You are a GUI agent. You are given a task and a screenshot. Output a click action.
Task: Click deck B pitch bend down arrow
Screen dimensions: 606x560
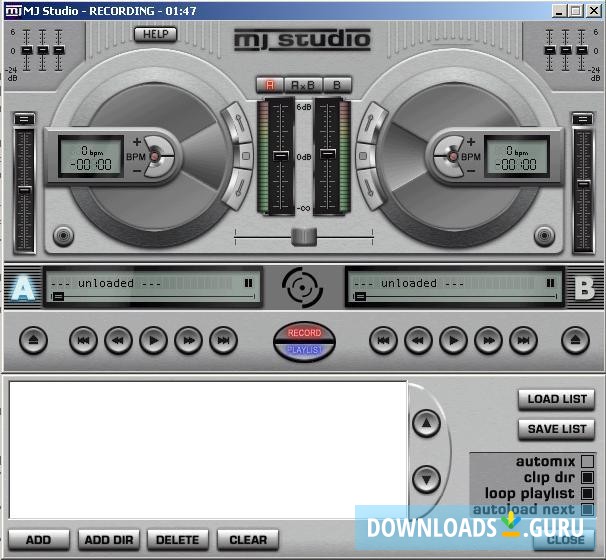click(x=370, y=190)
